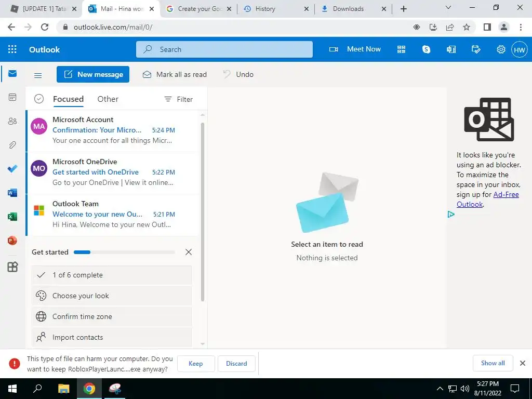Open a new browser tab
Screen dimensions: 532x399
click(403, 9)
